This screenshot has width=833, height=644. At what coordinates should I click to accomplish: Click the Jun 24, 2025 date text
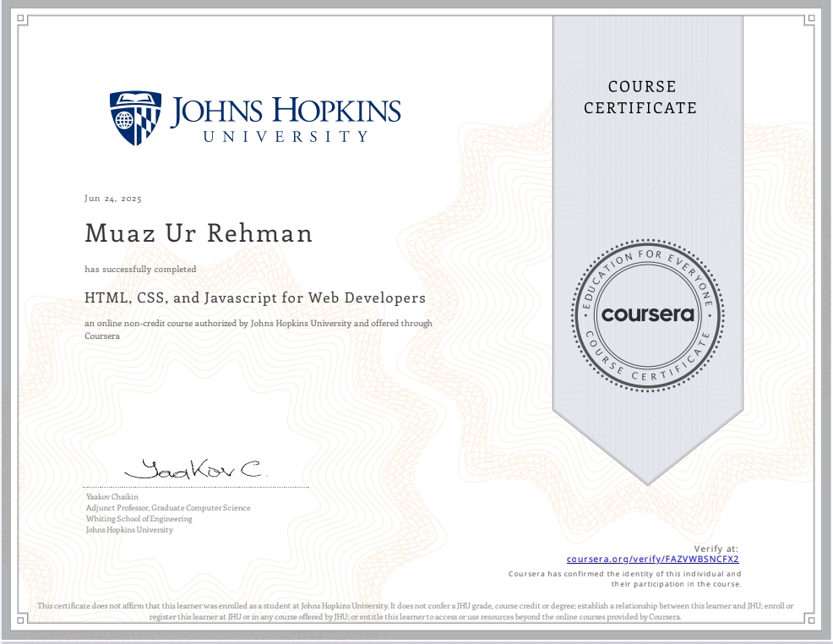point(112,197)
